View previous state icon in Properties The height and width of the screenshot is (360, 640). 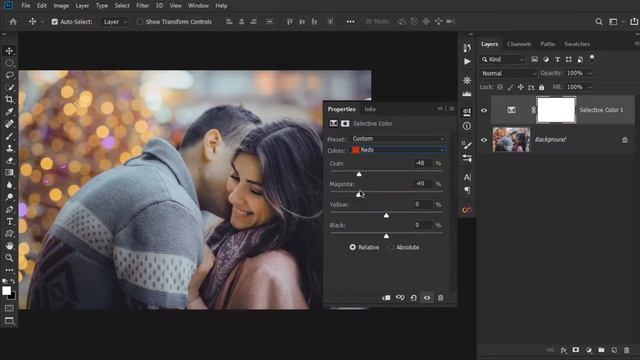[400, 298]
